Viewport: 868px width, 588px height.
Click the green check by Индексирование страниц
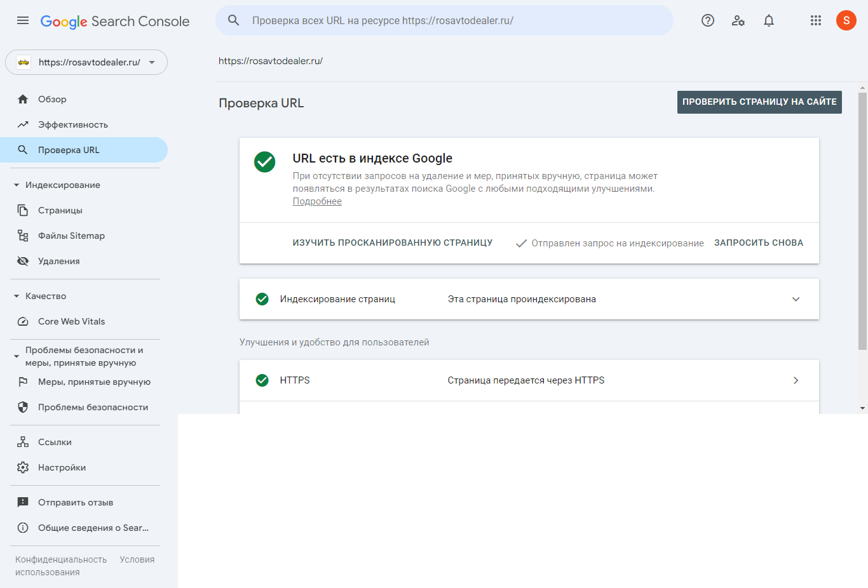point(262,299)
